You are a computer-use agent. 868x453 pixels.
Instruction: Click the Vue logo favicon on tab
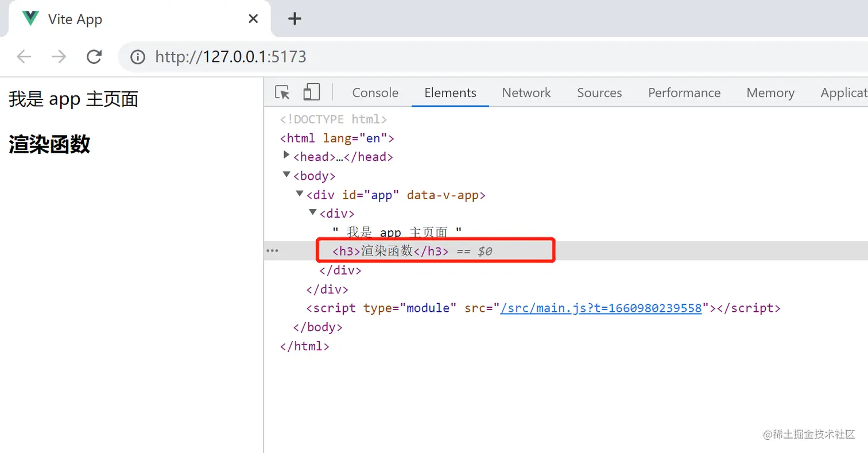30,18
